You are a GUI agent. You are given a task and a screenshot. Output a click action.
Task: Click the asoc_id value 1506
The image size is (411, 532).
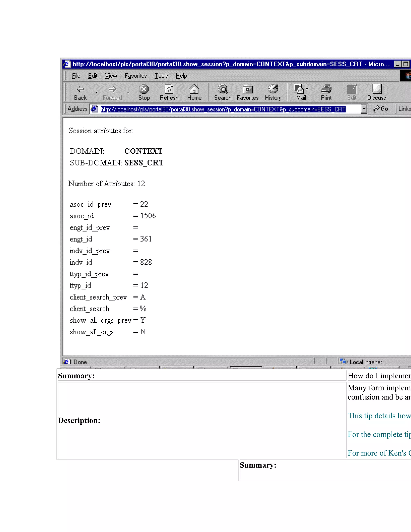[x=148, y=216]
